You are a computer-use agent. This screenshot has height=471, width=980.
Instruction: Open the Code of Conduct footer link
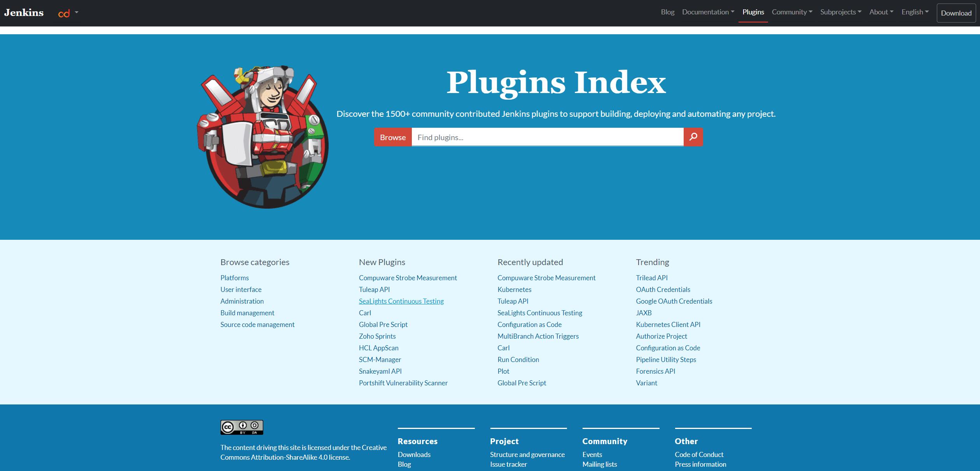click(x=699, y=455)
